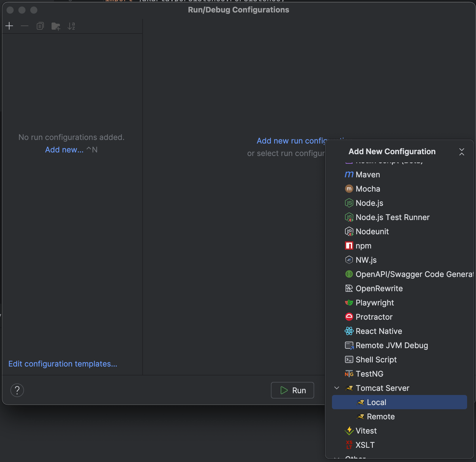Click the npm icon in list
This screenshot has height=462, width=476.
click(x=349, y=246)
